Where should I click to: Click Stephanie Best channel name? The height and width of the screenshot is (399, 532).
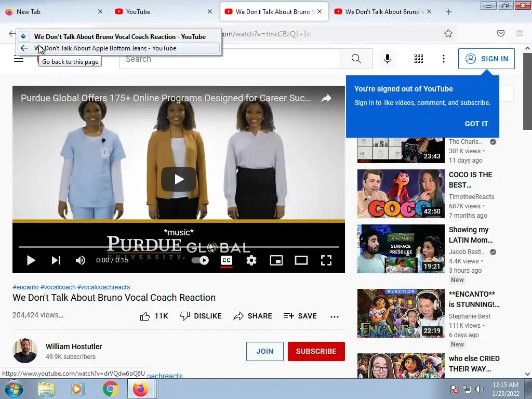469,316
